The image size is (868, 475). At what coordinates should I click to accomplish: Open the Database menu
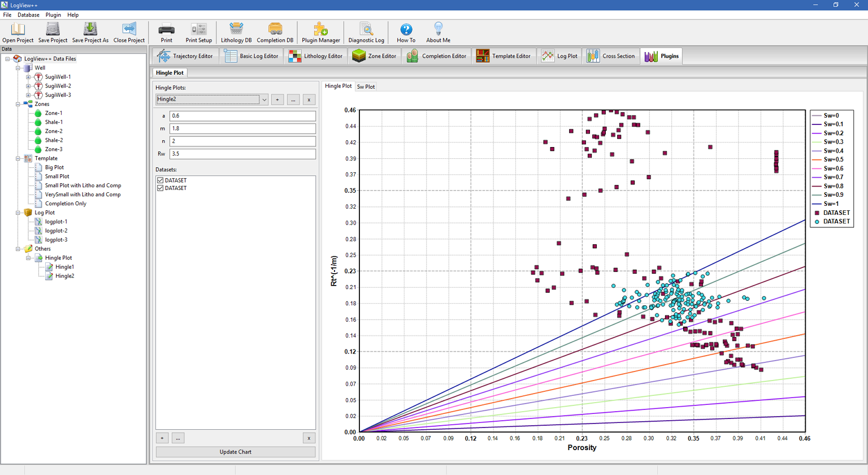(28, 15)
